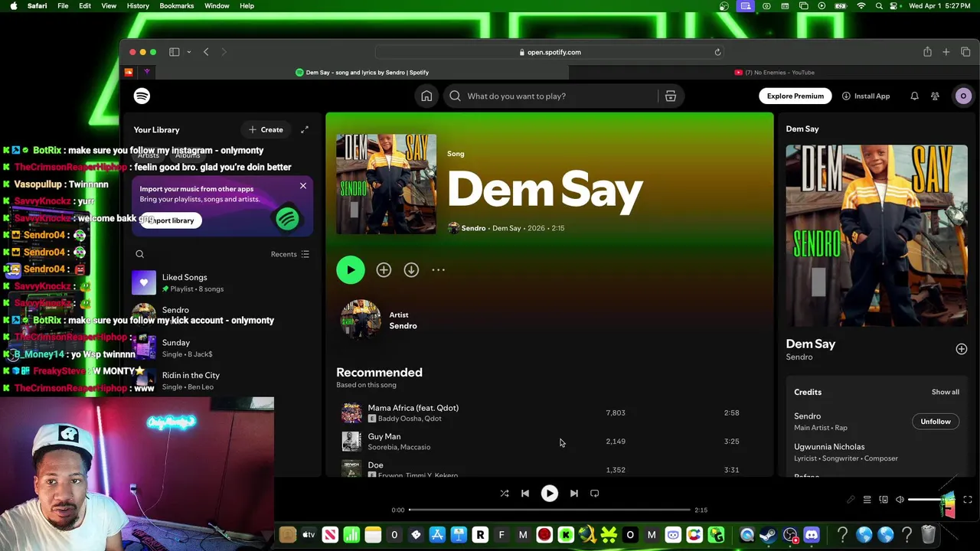Click the Spotify logo
Image resolution: width=980 pixels, height=551 pixels.
142,96
